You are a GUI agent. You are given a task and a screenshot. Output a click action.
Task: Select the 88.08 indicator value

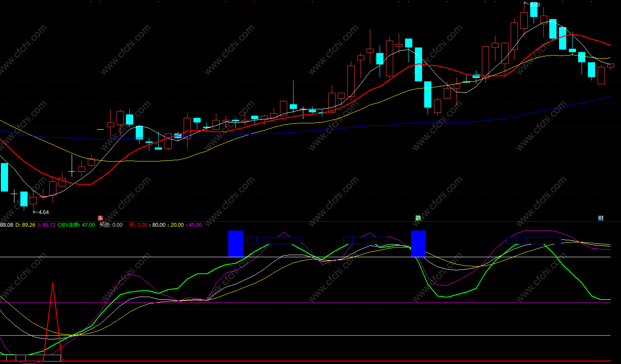click(x=7, y=225)
